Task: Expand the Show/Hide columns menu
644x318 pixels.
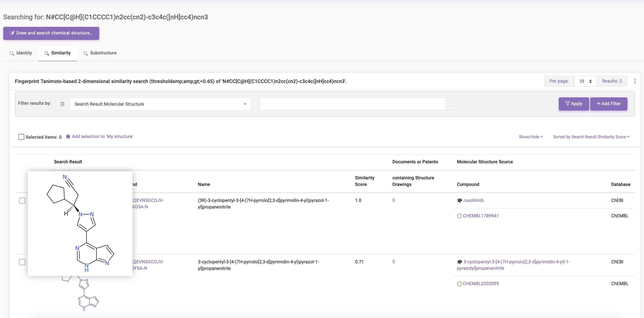Action: [x=530, y=137]
